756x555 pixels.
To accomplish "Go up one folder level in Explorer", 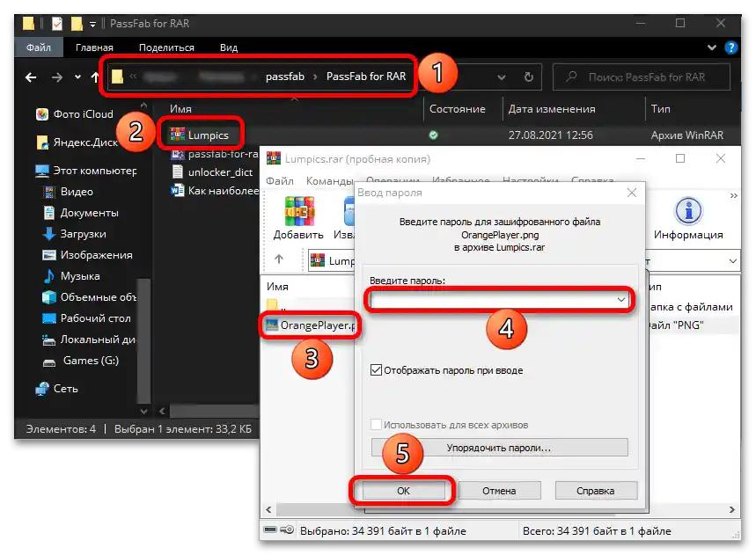I will point(95,77).
